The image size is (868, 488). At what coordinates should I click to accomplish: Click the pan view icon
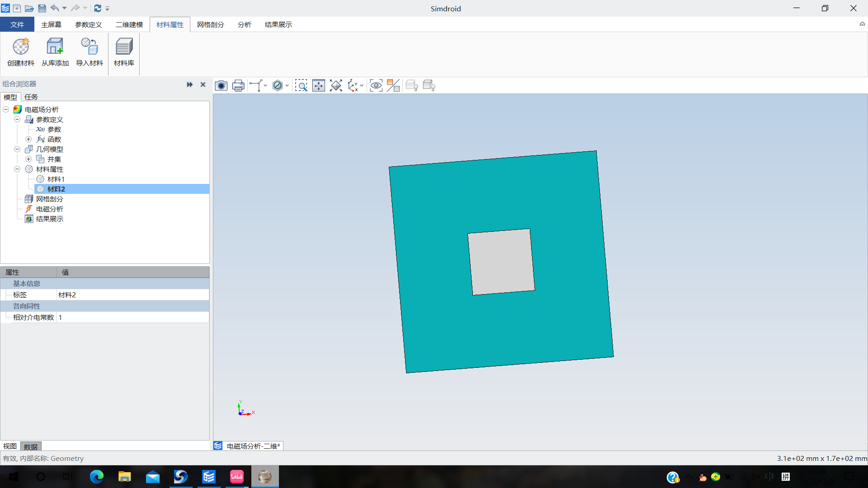coord(319,85)
